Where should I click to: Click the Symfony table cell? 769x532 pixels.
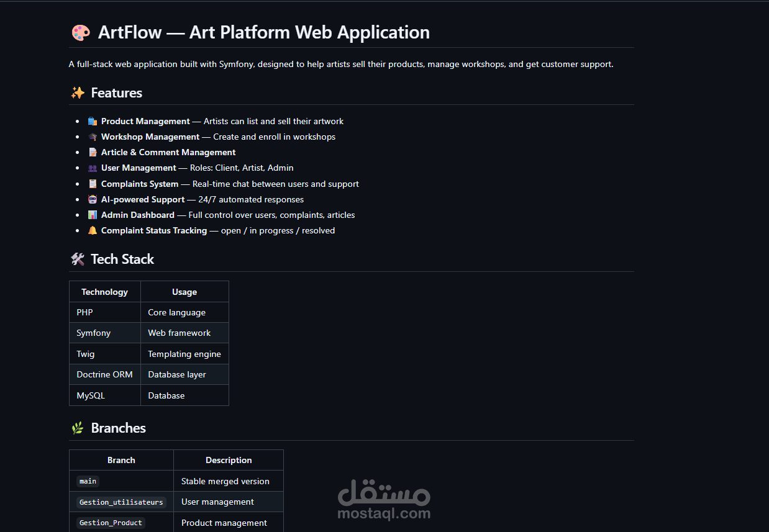(x=105, y=333)
